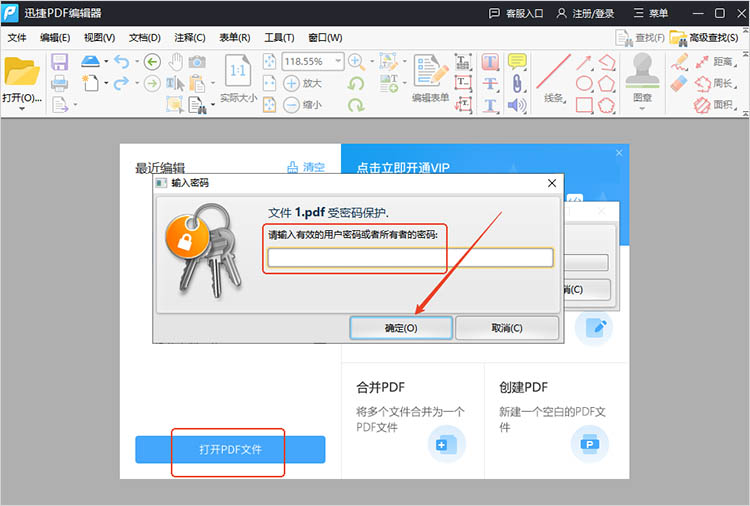
Task: Open the redo history dropdown arrow
Action: coord(137,83)
